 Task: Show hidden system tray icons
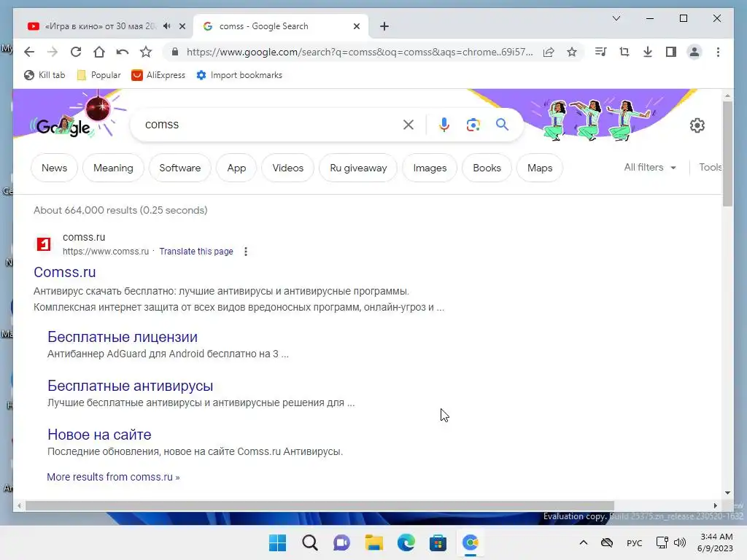[583, 542]
